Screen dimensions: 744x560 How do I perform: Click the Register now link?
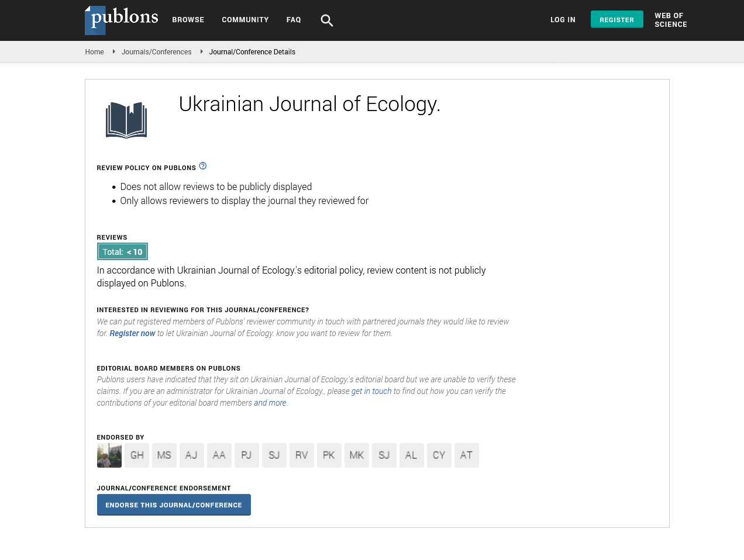pos(132,333)
